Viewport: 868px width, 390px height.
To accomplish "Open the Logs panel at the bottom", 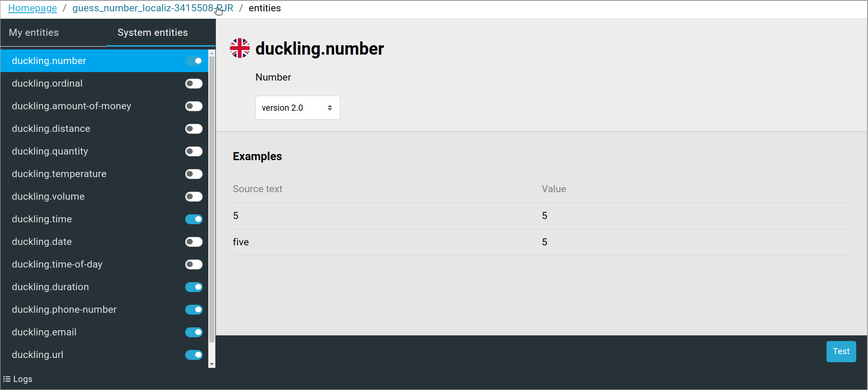I will [17, 379].
